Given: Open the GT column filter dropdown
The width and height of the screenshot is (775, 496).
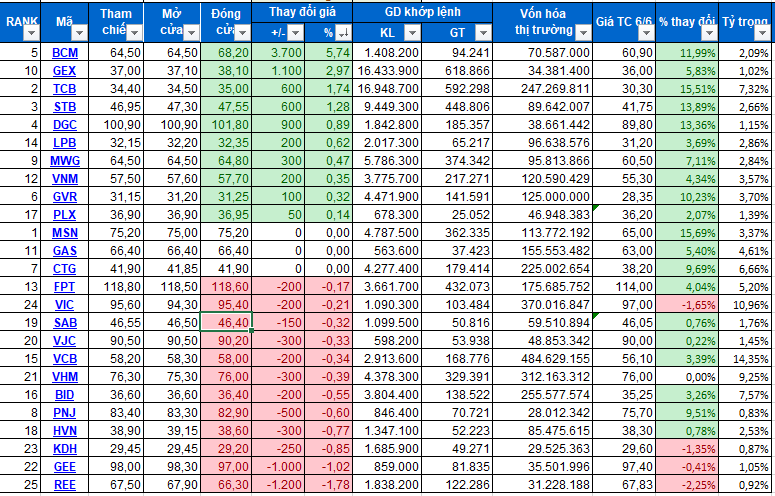Looking at the screenshot, I should [x=483, y=33].
